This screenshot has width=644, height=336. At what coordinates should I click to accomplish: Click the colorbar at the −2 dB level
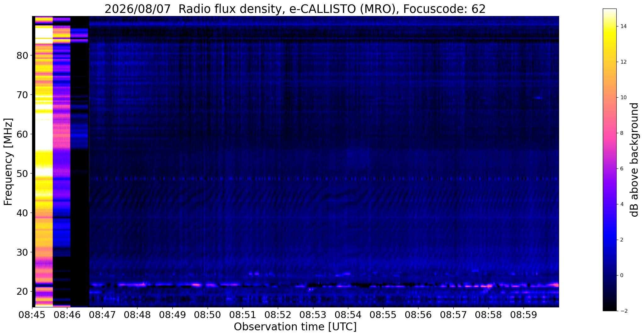[x=609, y=310]
